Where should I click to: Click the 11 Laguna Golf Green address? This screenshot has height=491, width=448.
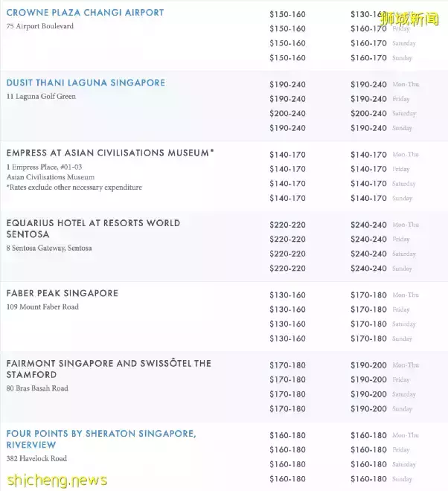tap(41, 97)
